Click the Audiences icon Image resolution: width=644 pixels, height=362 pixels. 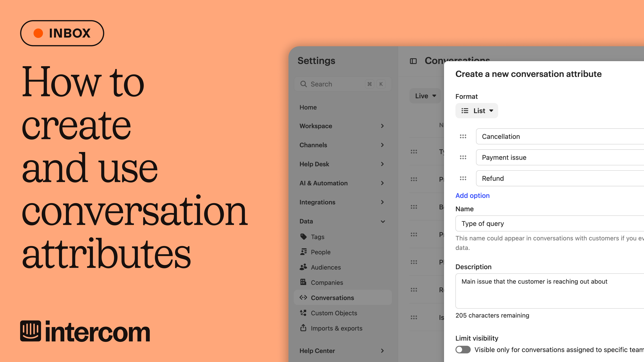coord(303,267)
